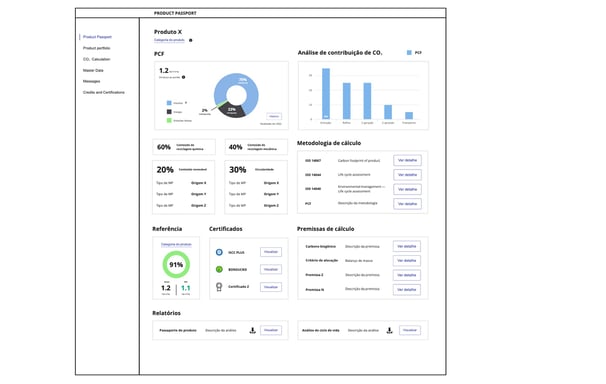The width and height of the screenshot is (606, 384).
Task: Click the dark 23% segment of the donut chart
Action: tap(232, 112)
